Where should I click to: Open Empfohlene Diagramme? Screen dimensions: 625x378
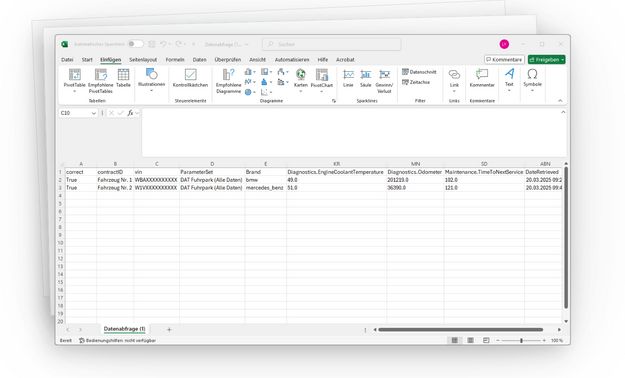[228, 81]
